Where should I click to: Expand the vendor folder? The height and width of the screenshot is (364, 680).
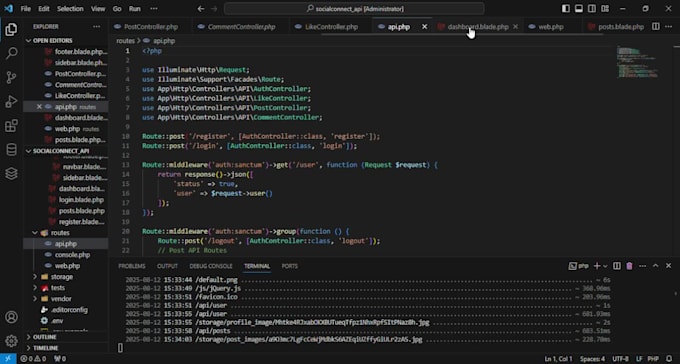point(35,298)
